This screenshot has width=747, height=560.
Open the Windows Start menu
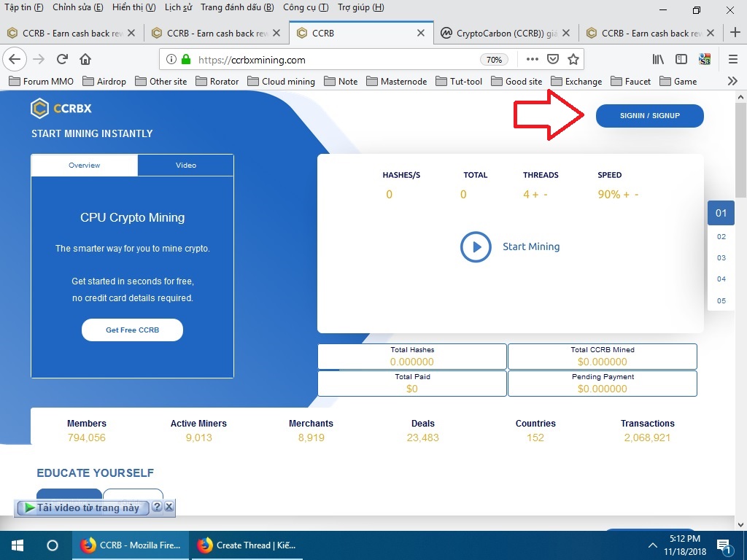point(18,545)
